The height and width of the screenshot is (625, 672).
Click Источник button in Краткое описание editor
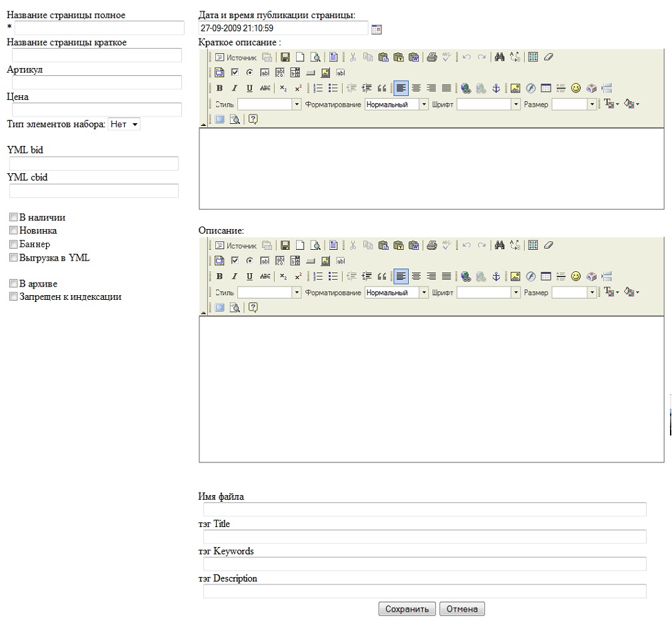pos(236,57)
